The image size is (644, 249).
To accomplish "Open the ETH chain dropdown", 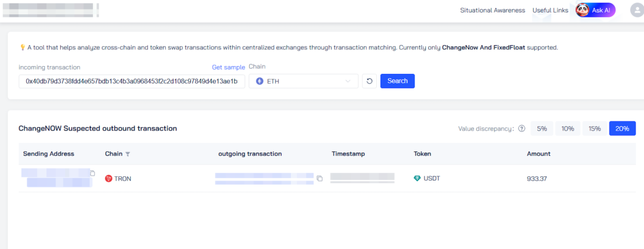I will coord(304,81).
